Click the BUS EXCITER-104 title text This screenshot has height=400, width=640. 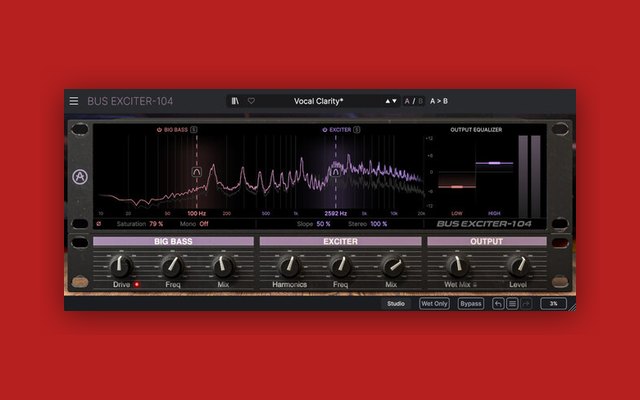click(x=130, y=101)
